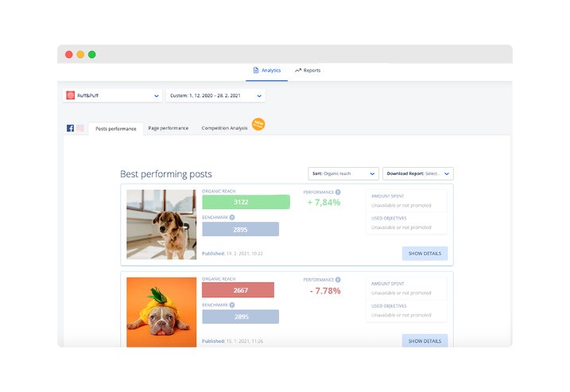Click the green maximize window button

tap(92, 55)
